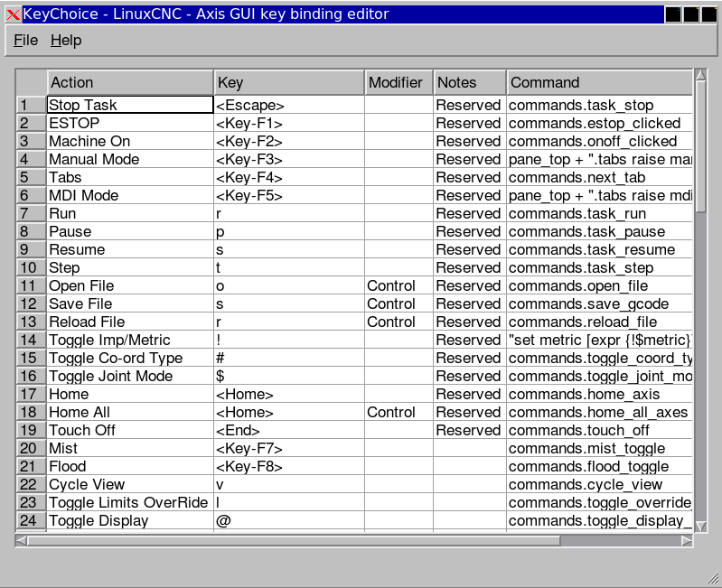Screen dimensions: 722x588
Task: Open the File menu
Action: click(x=26, y=41)
